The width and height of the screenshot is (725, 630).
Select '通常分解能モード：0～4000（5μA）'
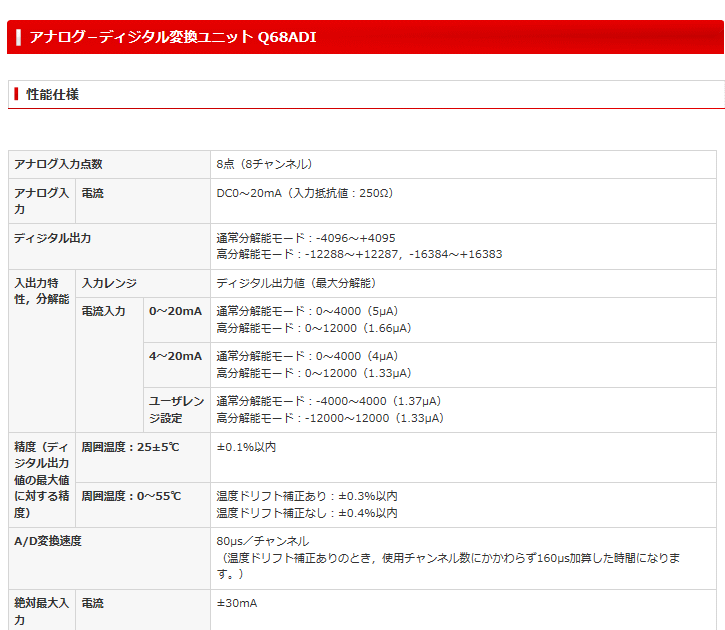click(x=307, y=311)
